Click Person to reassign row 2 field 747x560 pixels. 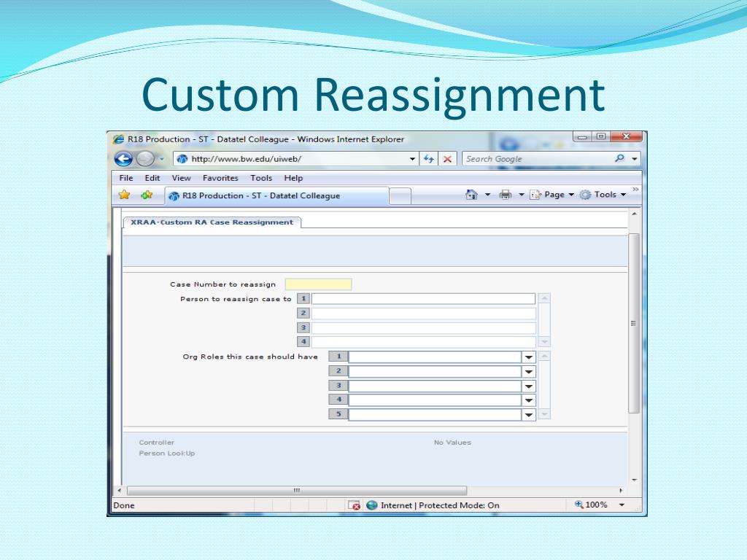(x=423, y=314)
